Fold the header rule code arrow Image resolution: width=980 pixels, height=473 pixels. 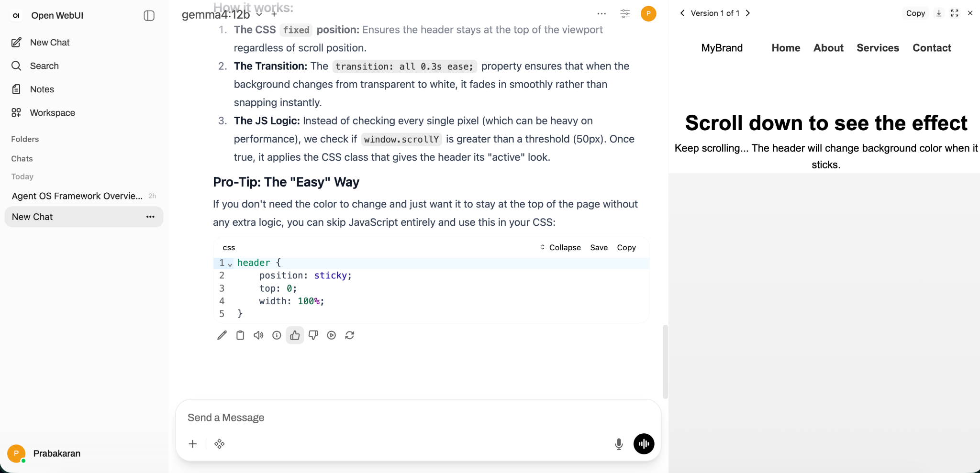230,264
